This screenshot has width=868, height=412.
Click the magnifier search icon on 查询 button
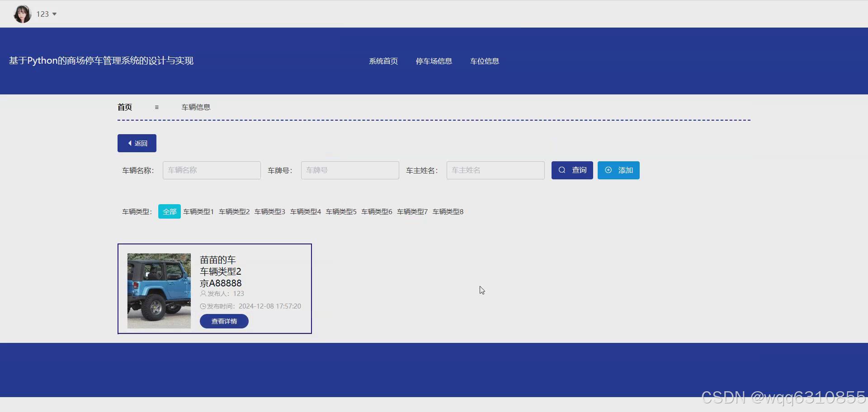point(561,170)
